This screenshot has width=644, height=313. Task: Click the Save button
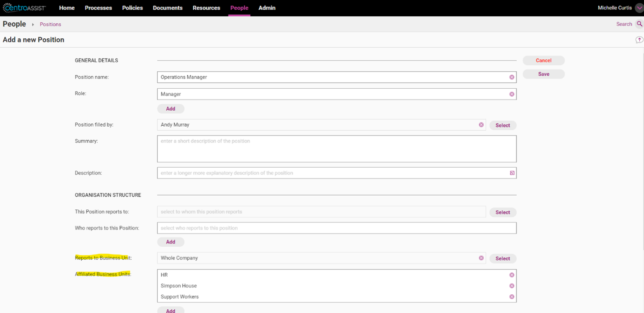click(x=544, y=74)
